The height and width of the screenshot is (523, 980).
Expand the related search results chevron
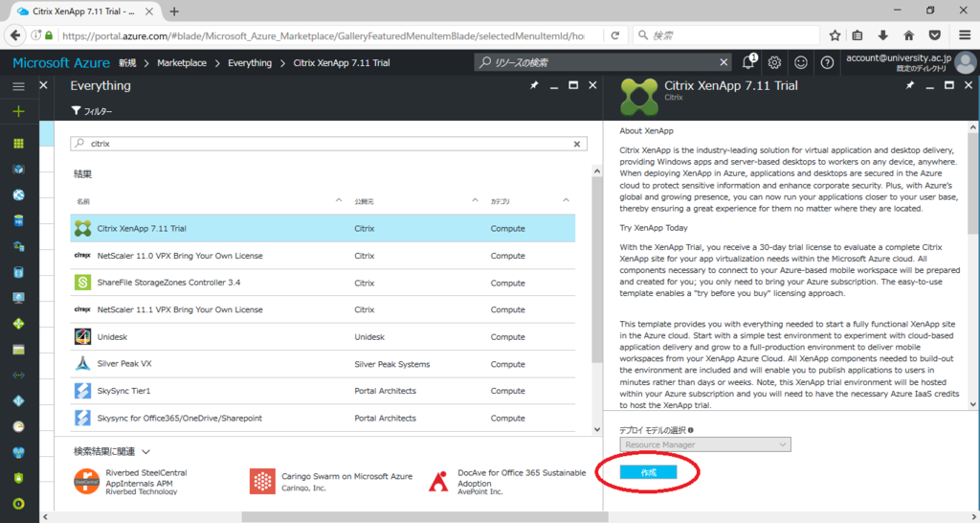pos(145,452)
